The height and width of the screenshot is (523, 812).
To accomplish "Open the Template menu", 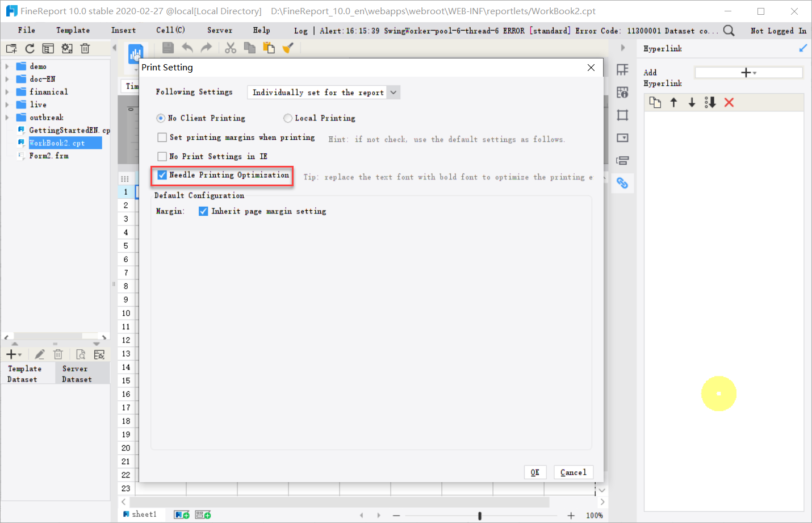I will pyautogui.click(x=73, y=30).
